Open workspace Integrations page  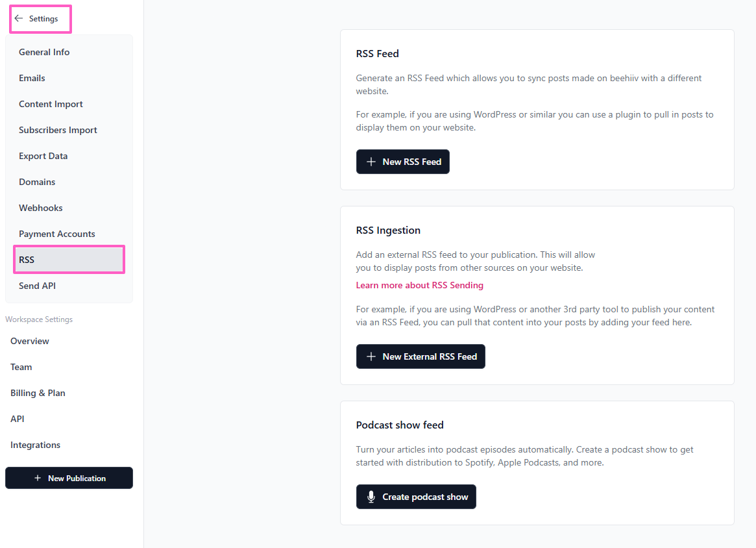click(x=35, y=445)
